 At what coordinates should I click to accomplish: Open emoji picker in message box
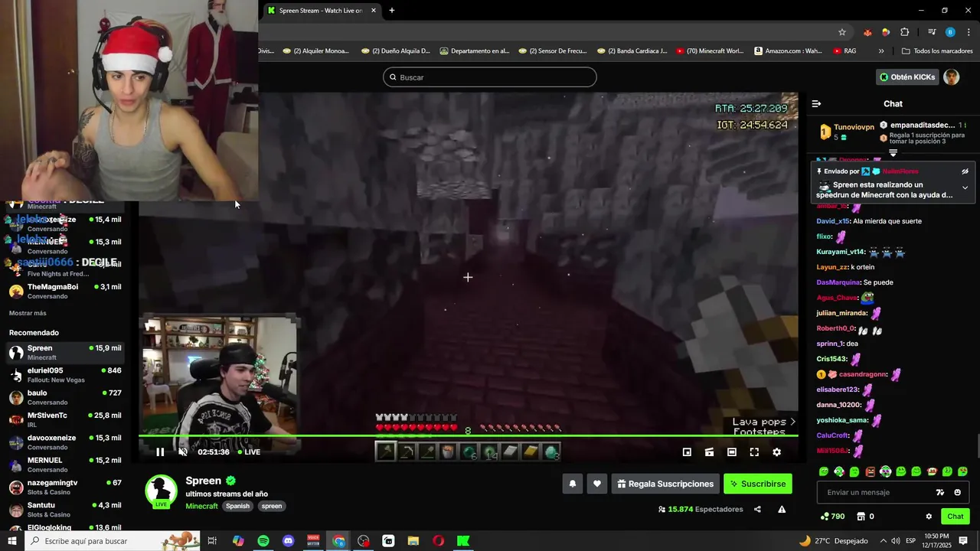pos(958,492)
